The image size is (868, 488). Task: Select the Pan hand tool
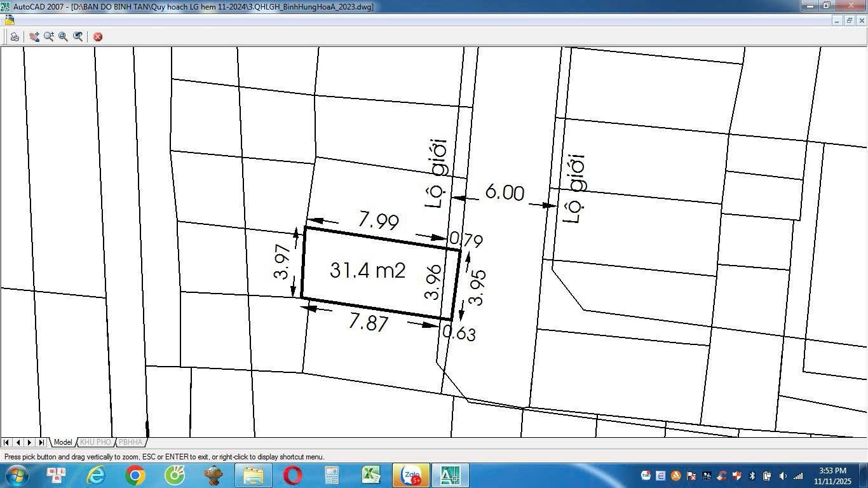point(34,37)
